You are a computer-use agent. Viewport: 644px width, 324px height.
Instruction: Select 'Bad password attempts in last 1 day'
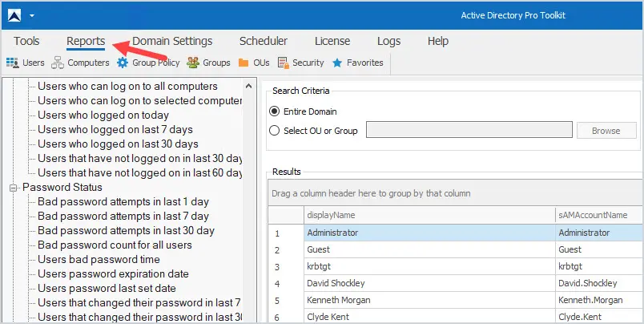123,202
